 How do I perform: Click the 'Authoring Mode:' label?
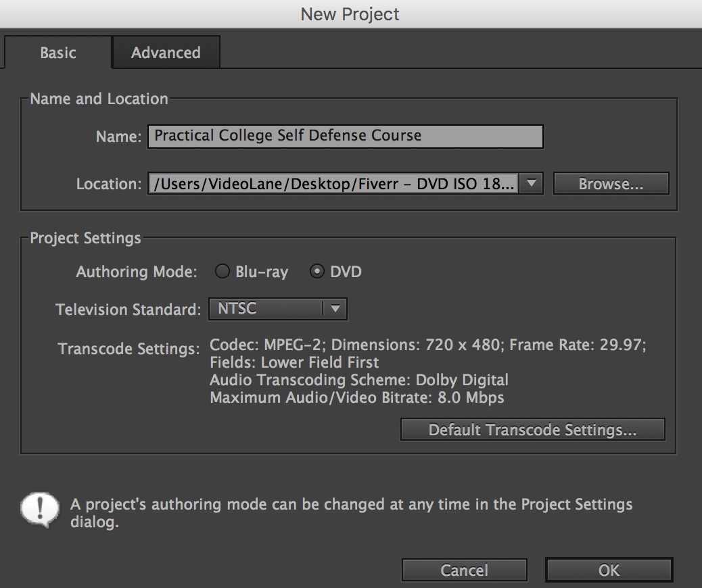click(137, 272)
